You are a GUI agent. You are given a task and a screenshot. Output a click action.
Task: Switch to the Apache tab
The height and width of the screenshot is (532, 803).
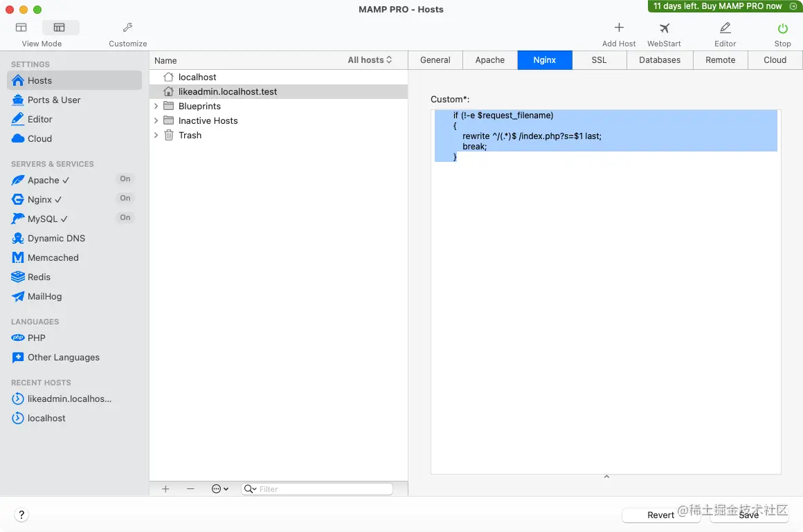tap(490, 60)
